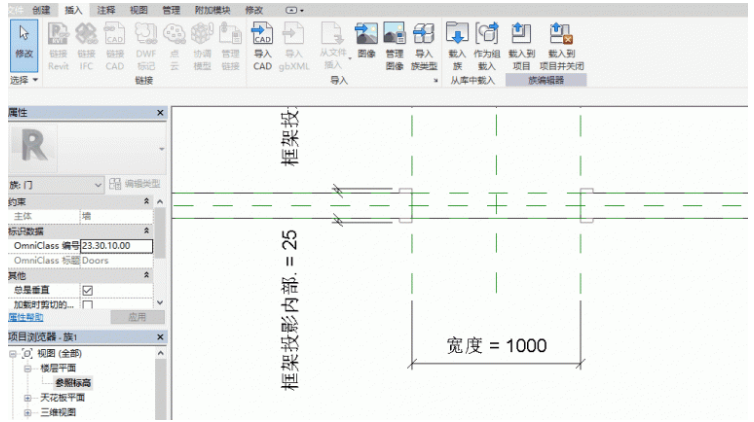
Task: Switch to the 注释 ribbon tab
Action: [x=106, y=10]
